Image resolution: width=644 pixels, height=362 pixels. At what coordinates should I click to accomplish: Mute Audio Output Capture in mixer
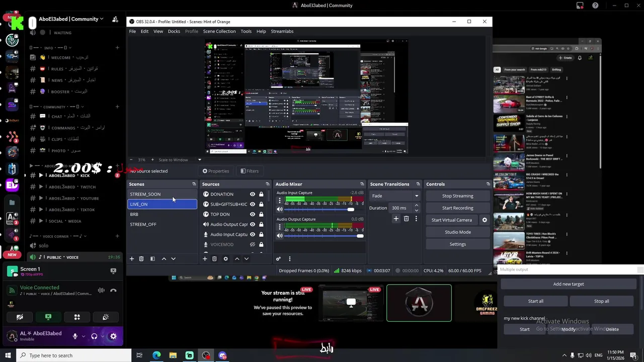pyautogui.click(x=280, y=236)
